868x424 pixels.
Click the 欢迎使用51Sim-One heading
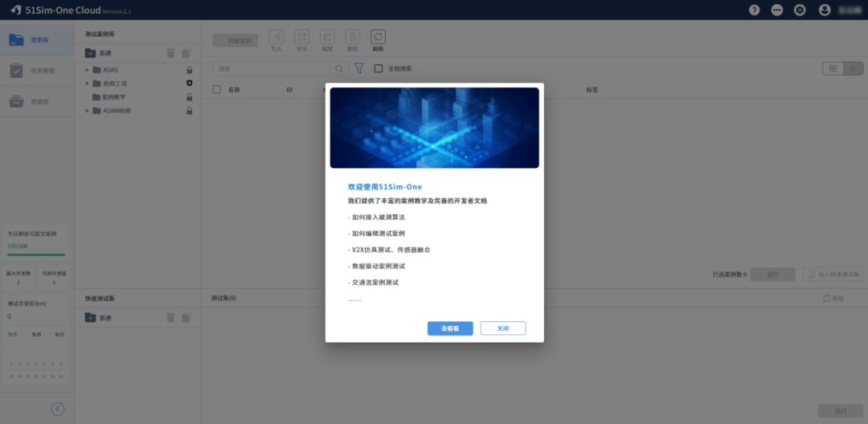(x=385, y=187)
